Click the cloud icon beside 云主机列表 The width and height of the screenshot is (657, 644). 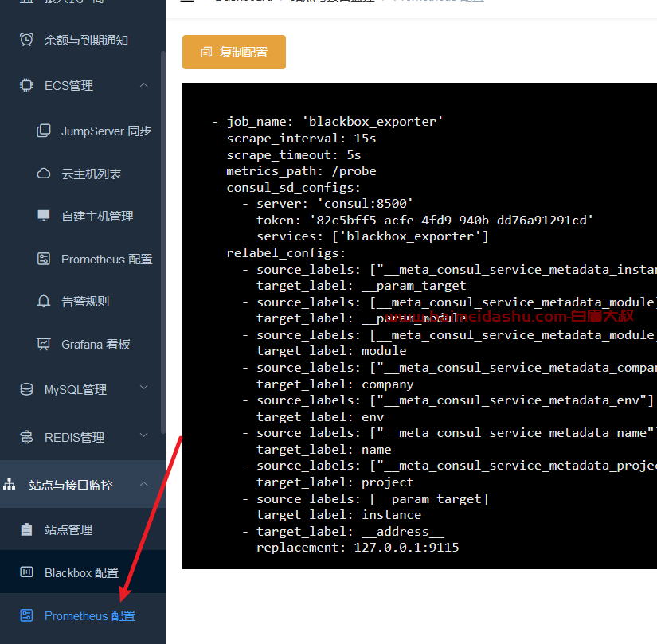click(x=44, y=174)
